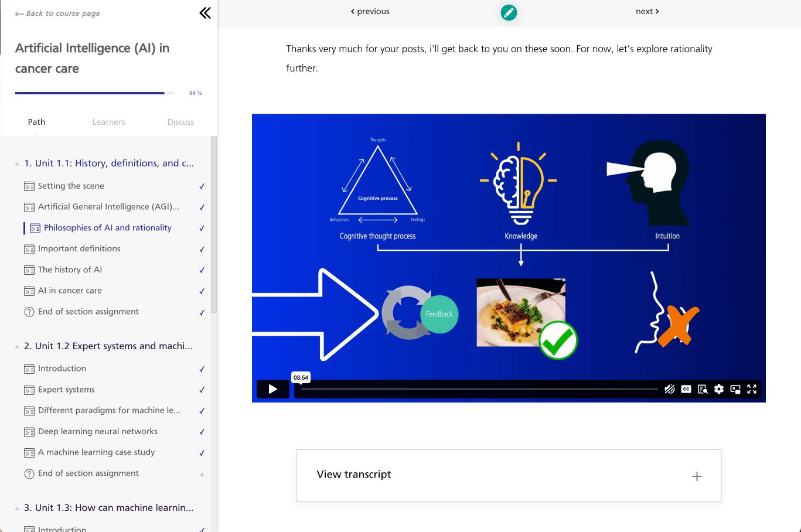Open video settings gear
Image resolution: width=801 pixels, height=532 pixels.
pyautogui.click(x=719, y=389)
